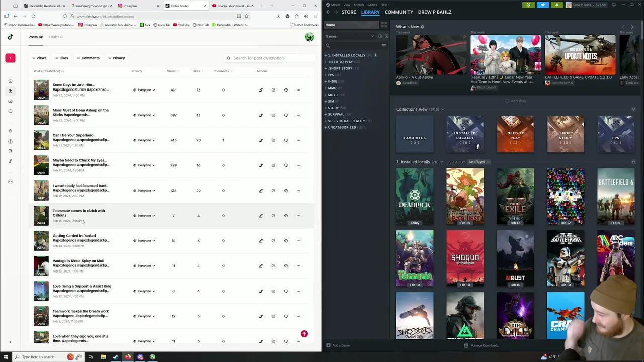Toggle Steam ready-to-play filter icon
The width and height of the screenshot is (644, 362).
(x=386, y=36)
